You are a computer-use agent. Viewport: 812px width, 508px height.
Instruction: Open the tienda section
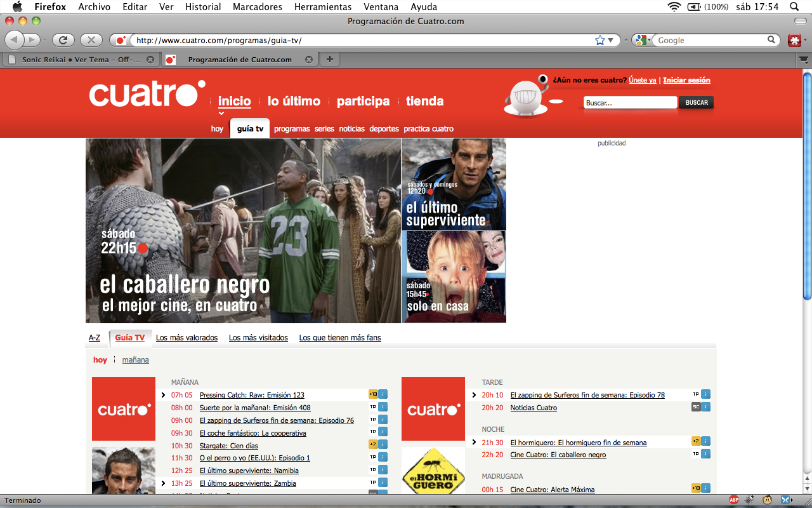[x=425, y=101]
